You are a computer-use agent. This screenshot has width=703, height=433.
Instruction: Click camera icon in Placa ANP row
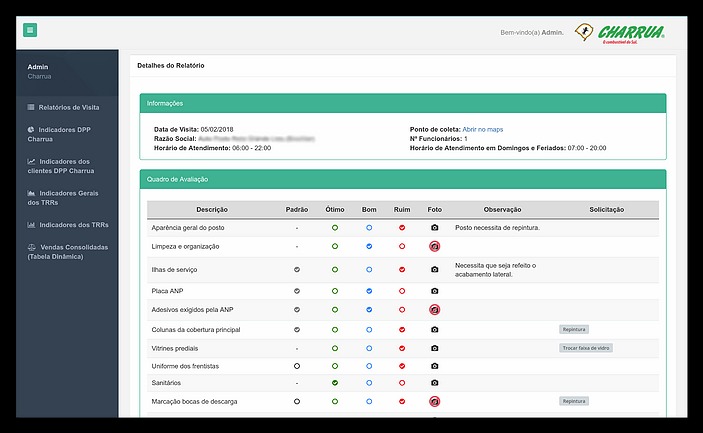(434, 291)
